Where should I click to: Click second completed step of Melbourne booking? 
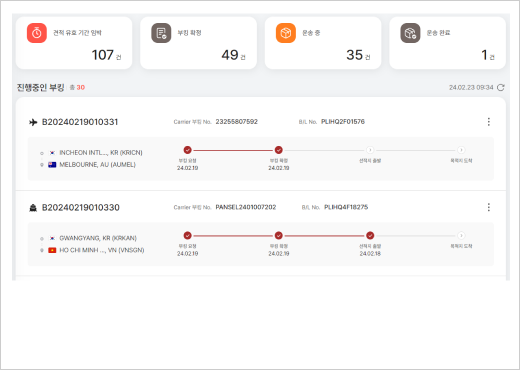279,150
